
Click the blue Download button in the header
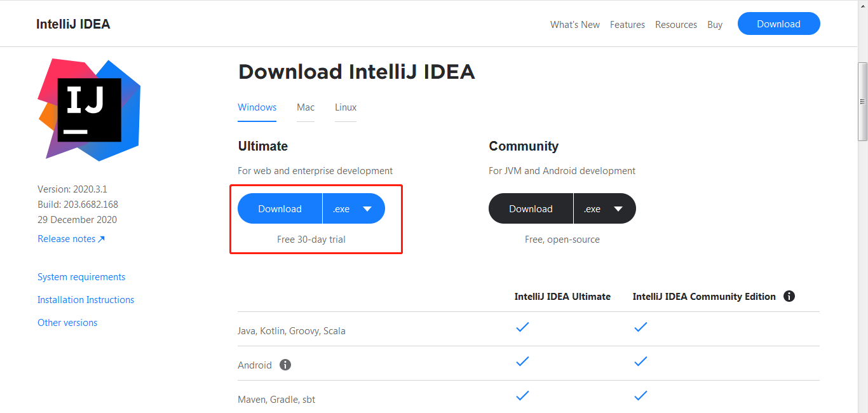tap(778, 24)
